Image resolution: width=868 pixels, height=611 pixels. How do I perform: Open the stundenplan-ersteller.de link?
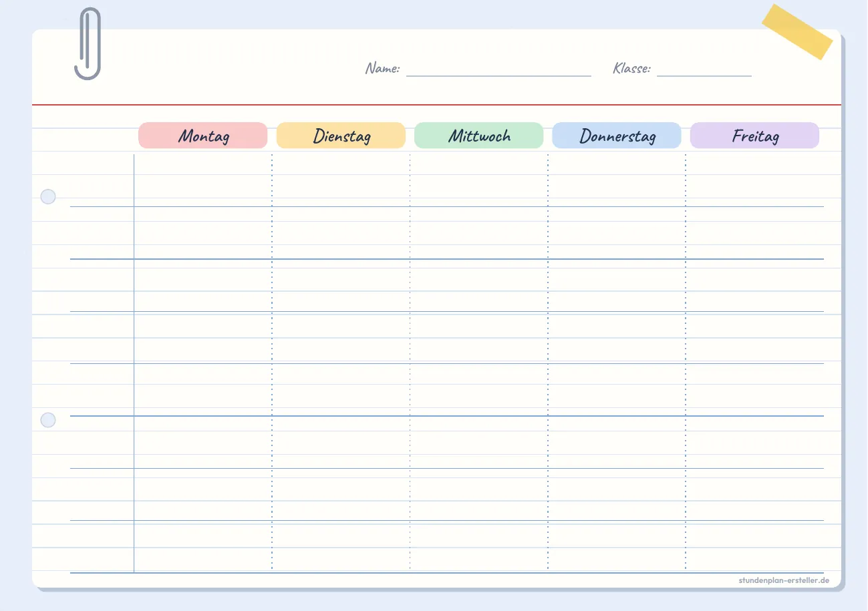click(x=784, y=580)
